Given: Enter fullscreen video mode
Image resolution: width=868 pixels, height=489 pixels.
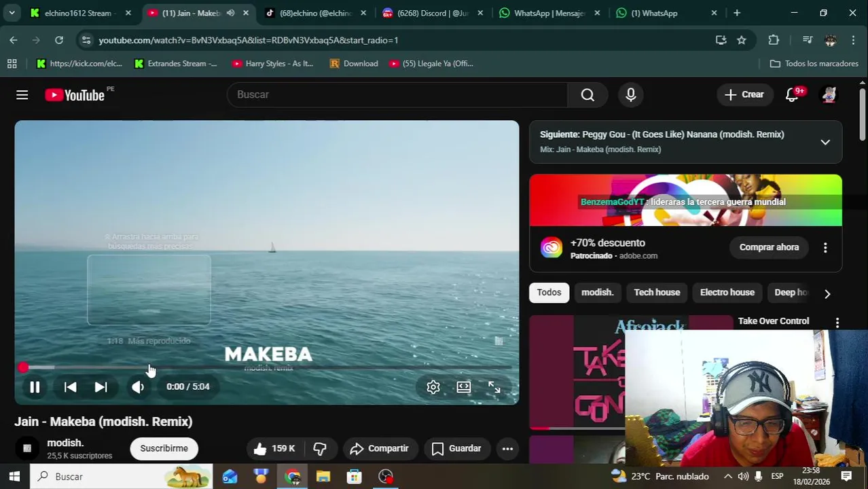Looking at the screenshot, I should click(494, 387).
